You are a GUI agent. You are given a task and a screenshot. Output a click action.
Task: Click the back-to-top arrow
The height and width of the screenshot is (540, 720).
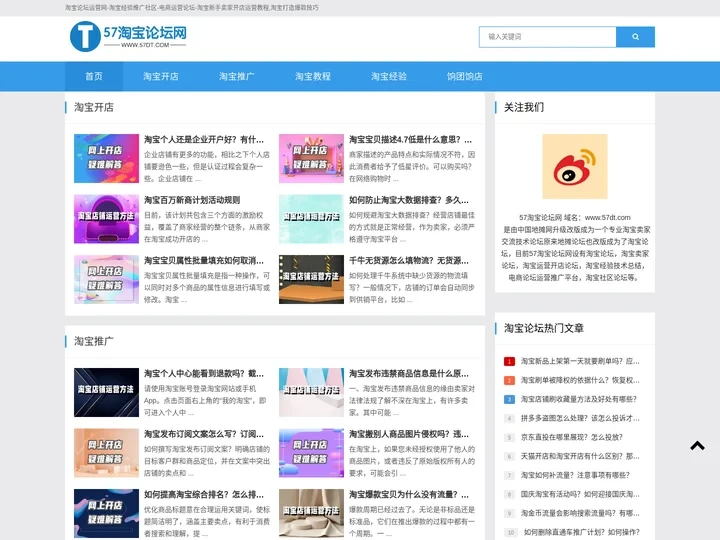pos(697,445)
